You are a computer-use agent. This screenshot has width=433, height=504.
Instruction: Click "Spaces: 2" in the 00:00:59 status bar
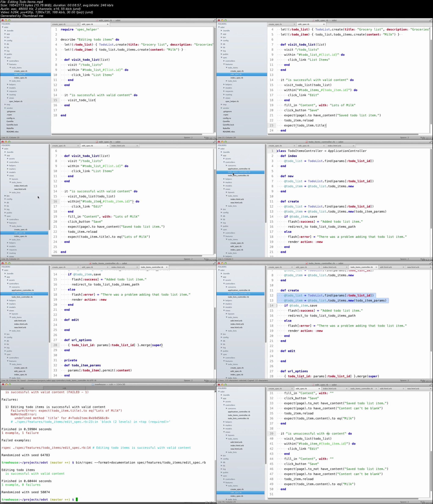188,138
